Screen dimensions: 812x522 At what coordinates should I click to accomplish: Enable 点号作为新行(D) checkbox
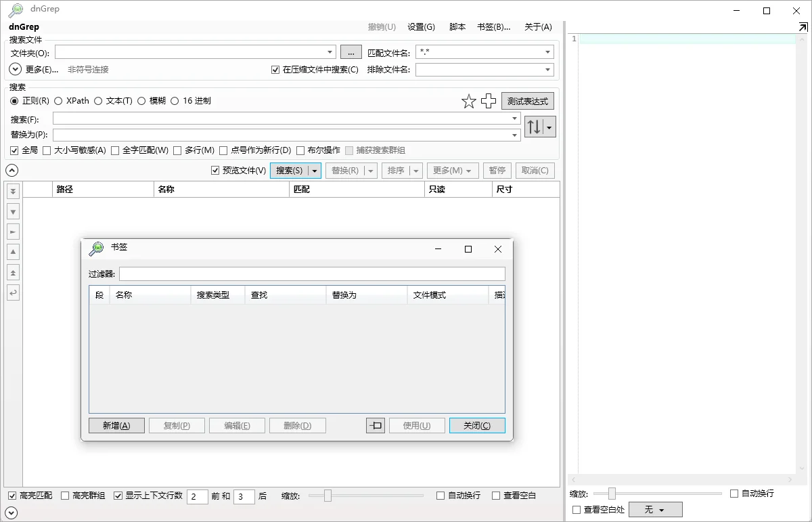tap(223, 150)
